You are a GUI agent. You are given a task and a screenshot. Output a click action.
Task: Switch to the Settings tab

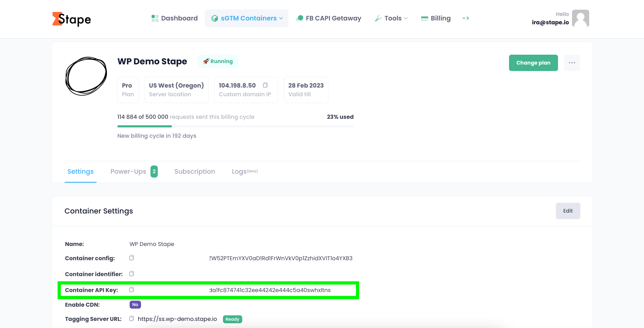click(x=80, y=172)
